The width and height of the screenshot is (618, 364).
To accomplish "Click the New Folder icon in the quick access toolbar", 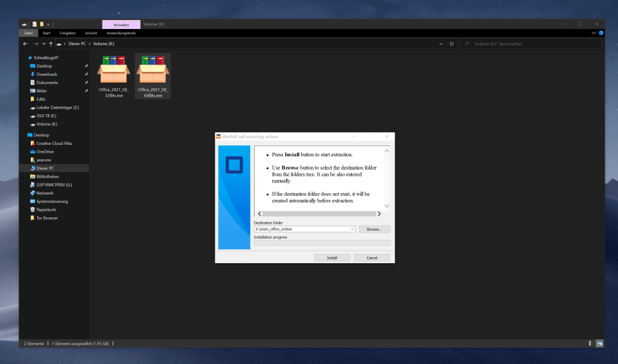I will (42, 24).
